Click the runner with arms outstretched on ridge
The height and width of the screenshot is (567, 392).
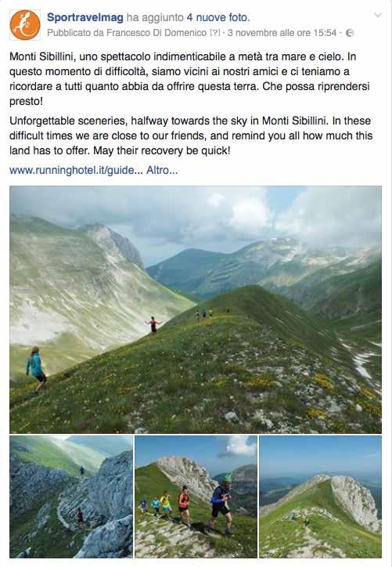153,326
